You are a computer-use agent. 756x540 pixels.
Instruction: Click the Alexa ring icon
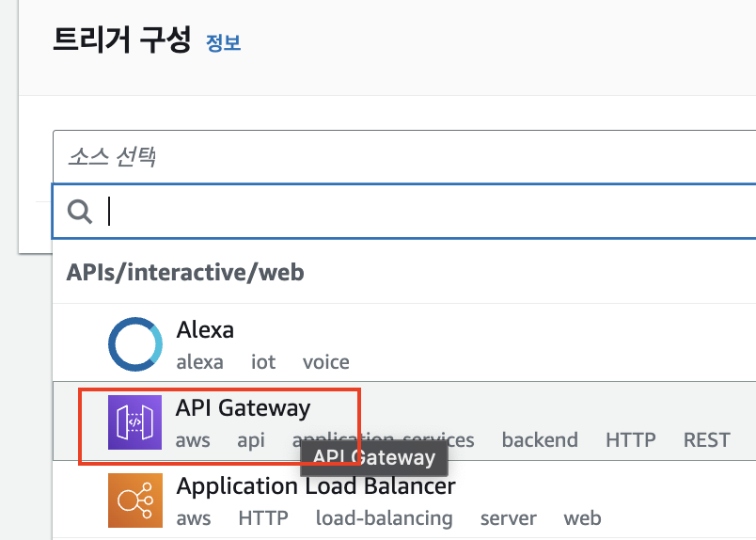click(135, 344)
